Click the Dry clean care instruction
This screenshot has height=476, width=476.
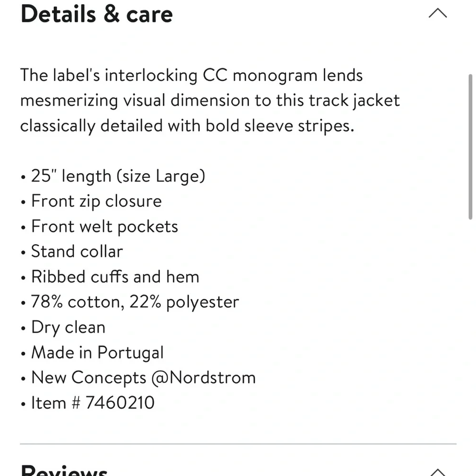tap(68, 327)
